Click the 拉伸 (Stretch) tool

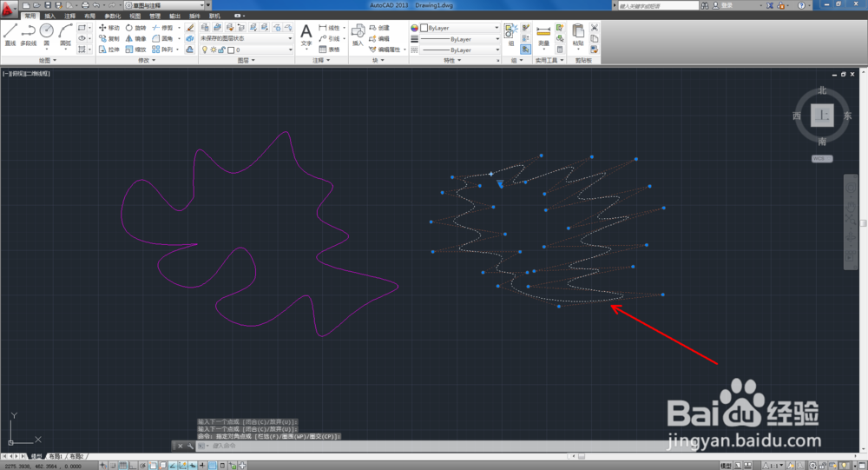[x=109, y=50]
